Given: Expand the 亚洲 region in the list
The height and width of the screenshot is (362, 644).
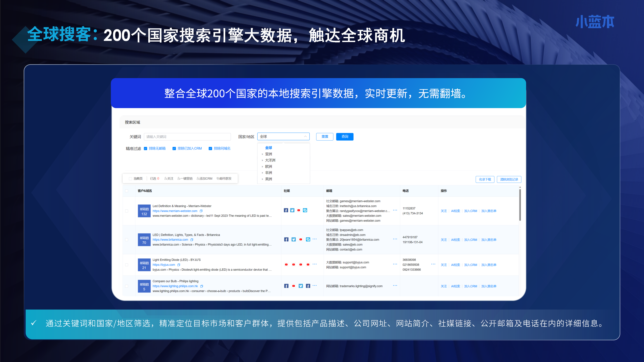Looking at the screenshot, I should (262, 154).
